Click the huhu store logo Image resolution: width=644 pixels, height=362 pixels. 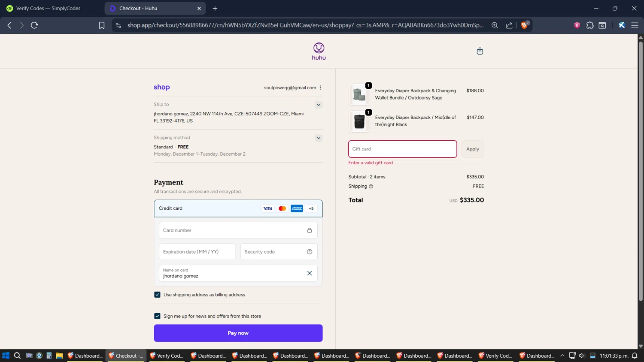tap(319, 51)
